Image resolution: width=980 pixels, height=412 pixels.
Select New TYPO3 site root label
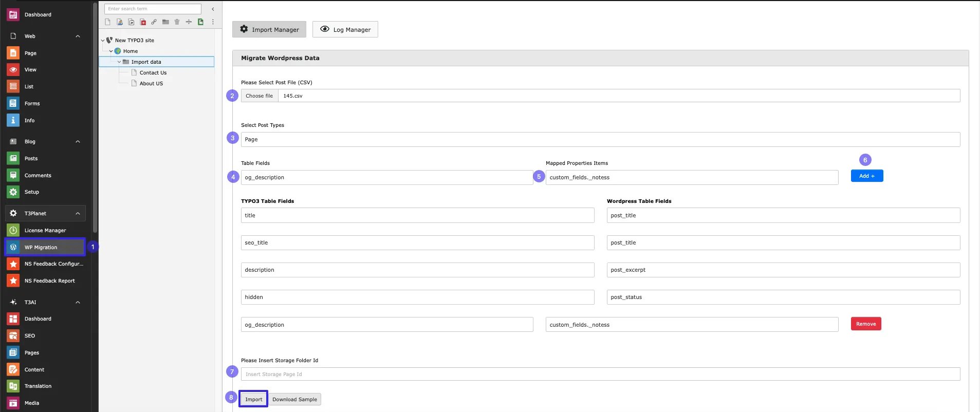[x=135, y=40]
